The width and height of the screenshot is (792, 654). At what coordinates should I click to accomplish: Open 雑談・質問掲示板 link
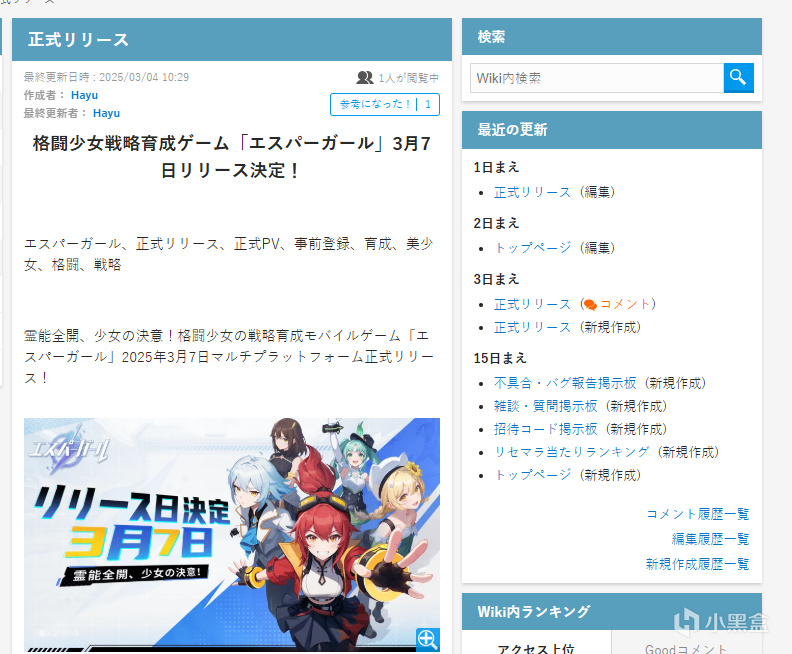point(546,406)
